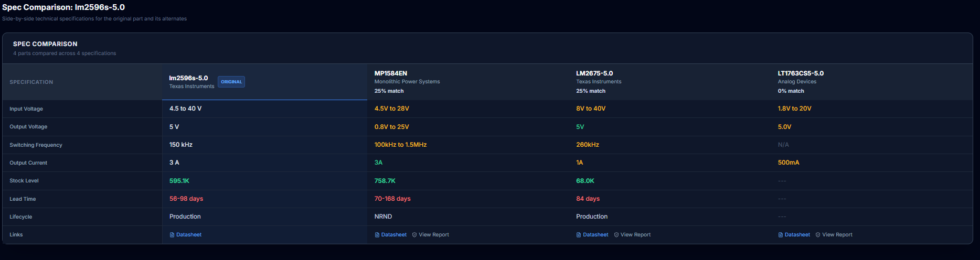The height and width of the screenshot is (260, 980).
Task: Click the ORIGINAL badge next to lm2596s-5.0
Action: tap(231, 82)
